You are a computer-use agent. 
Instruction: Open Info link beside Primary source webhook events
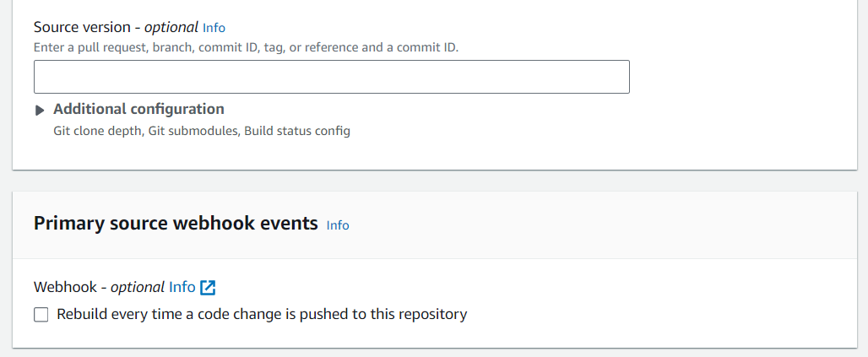pos(338,225)
